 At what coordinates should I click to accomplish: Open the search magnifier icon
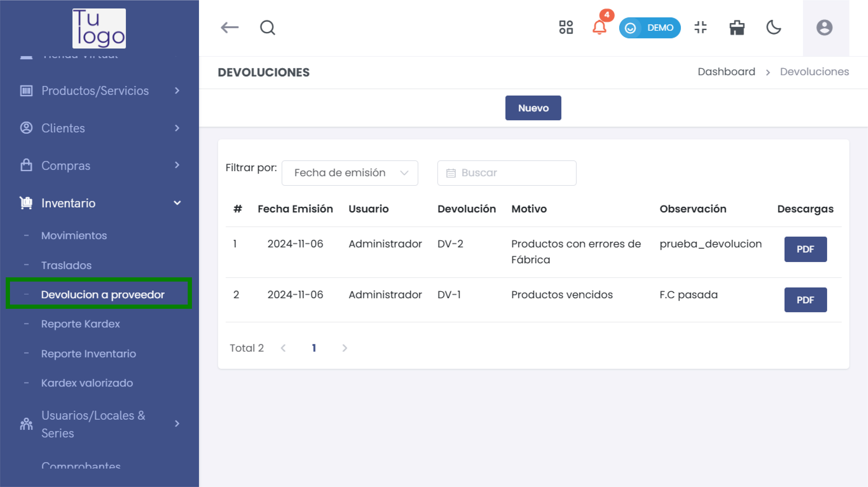[x=268, y=28]
